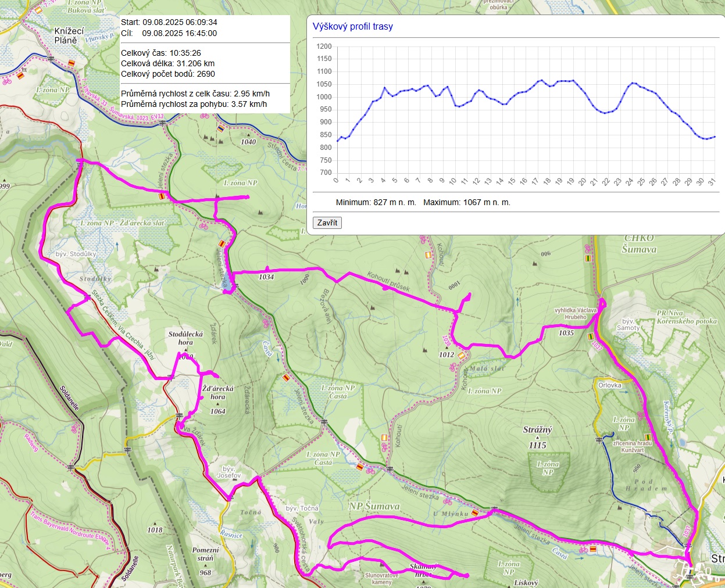This screenshot has height=588, width=725.
Task: Click the cycling icon near Knížecí Pláně
Action: 7,81
